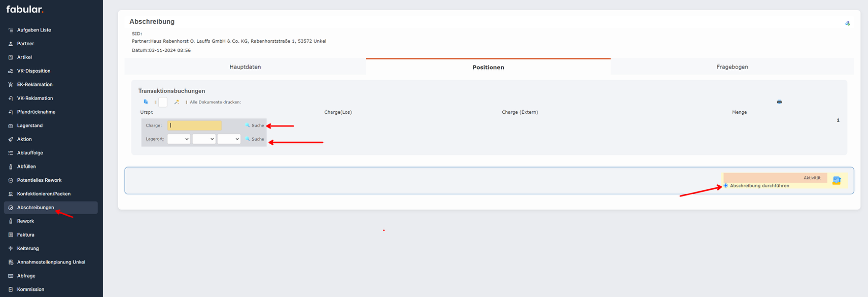Open the first Lagerort dropdown
This screenshot has height=297, width=868.
pos(179,139)
